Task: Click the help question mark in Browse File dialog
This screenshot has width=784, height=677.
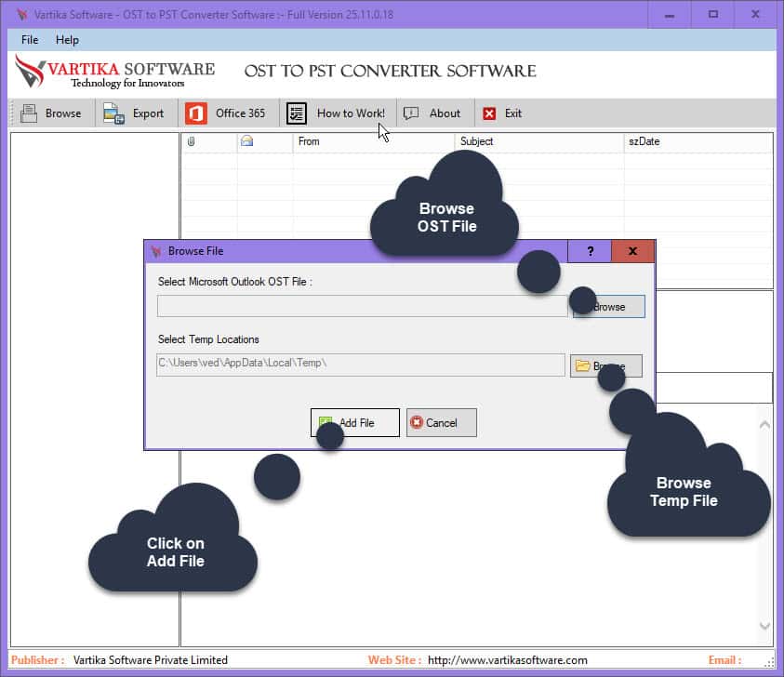Action: coord(590,251)
